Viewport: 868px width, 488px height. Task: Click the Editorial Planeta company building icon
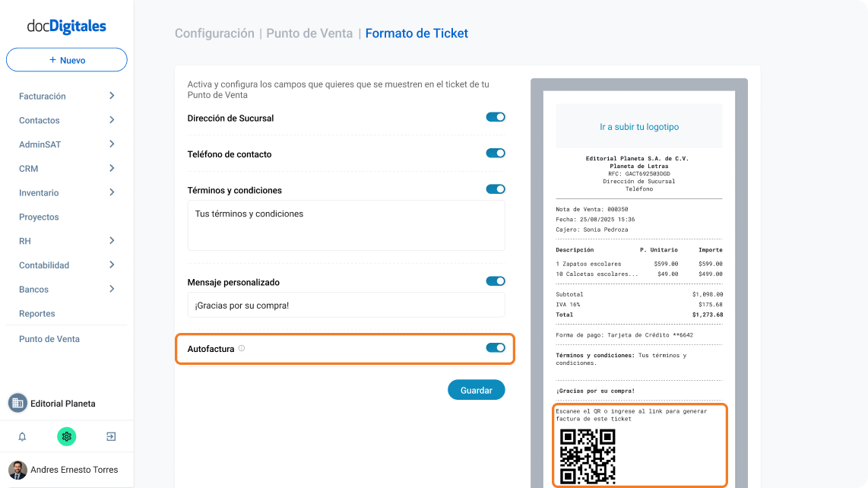(x=17, y=404)
